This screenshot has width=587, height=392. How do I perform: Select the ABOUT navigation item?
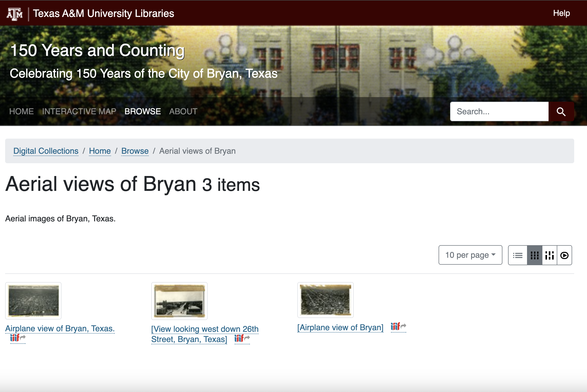pyautogui.click(x=183, y=111)
